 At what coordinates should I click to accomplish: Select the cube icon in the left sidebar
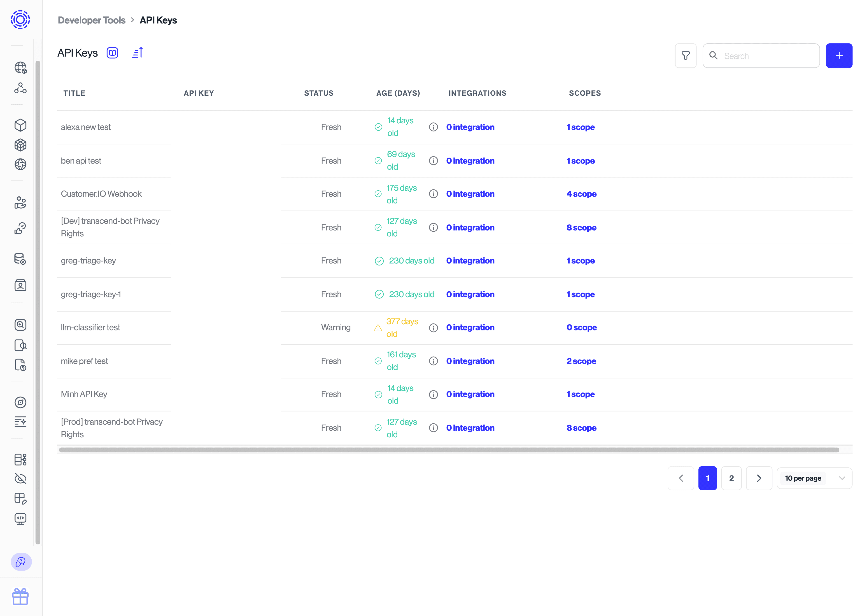tap(20, 125)
